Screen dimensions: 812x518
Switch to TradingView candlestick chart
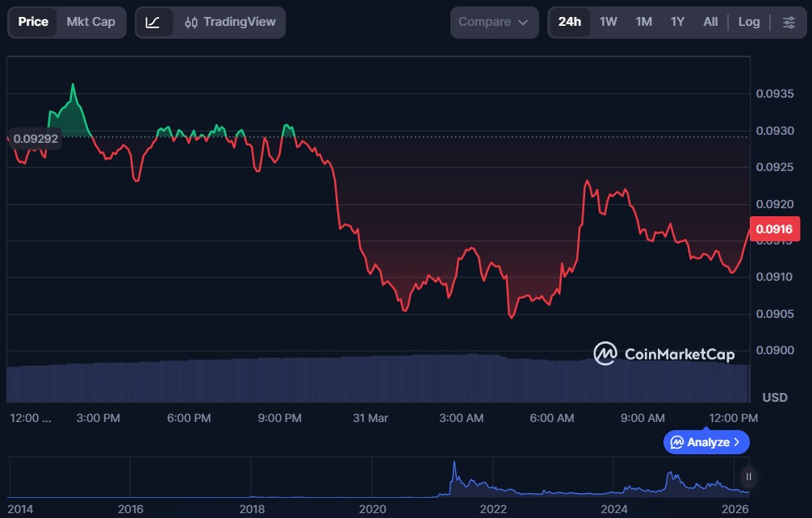pos(229,22)
